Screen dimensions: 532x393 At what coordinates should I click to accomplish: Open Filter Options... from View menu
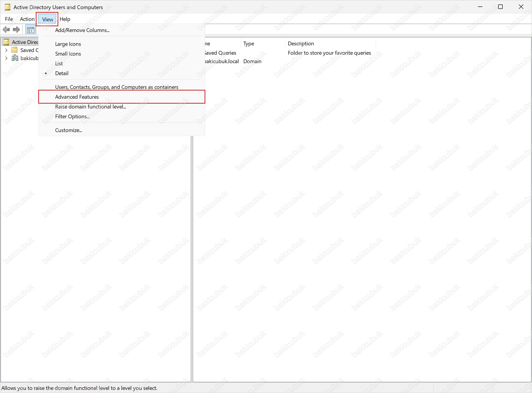tap(122, 116)
